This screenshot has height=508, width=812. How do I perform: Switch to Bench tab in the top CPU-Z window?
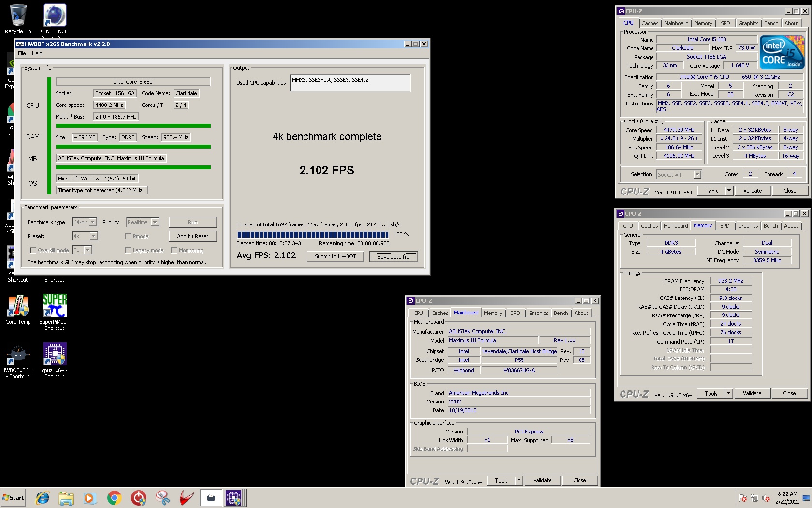[x=771, y=23]
